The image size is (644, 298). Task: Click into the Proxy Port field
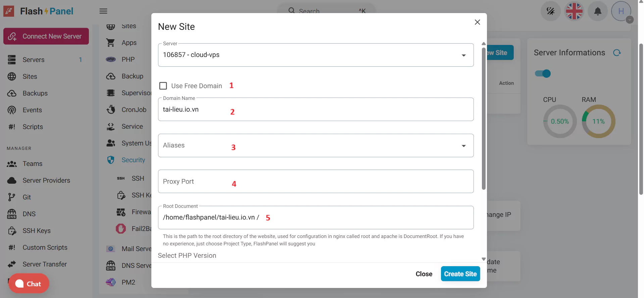pyautogui.click(x=315, y=181)
